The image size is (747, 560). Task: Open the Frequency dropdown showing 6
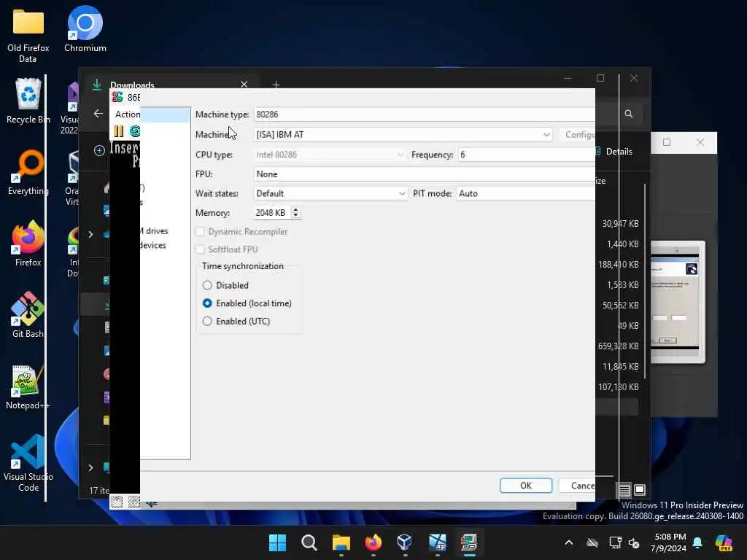(x=526, y=155)
